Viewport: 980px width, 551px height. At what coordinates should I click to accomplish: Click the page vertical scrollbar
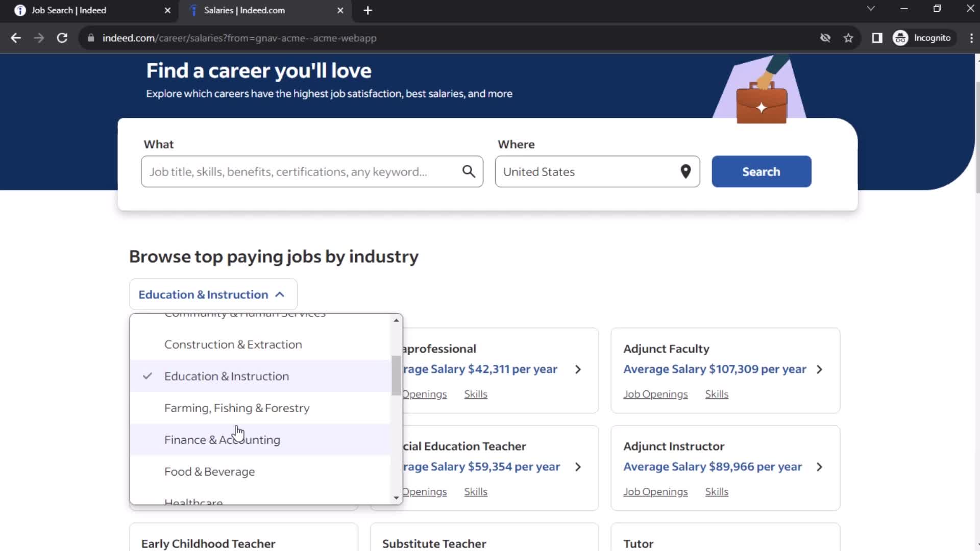pyautogui.click(x=977, y=138)
